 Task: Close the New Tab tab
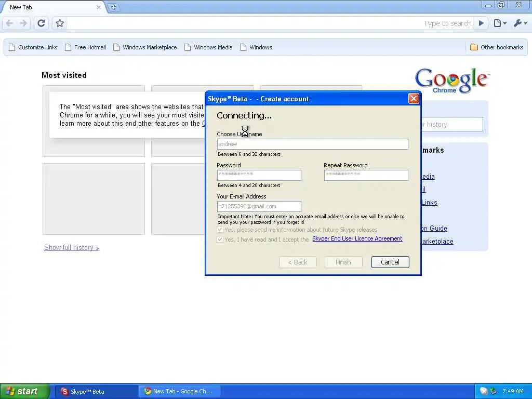pos(98,7)
